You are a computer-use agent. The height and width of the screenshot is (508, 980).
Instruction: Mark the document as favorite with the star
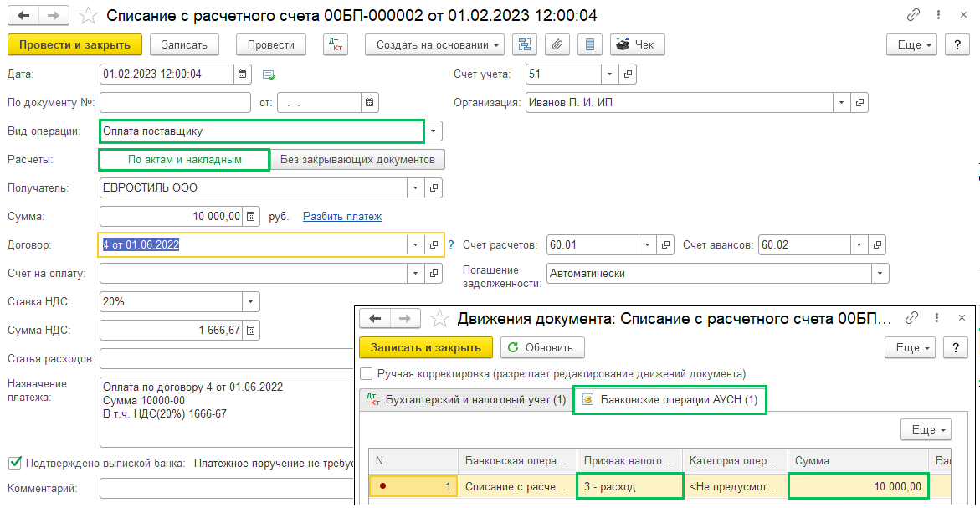pyautogui.click(x=87, y=16)
